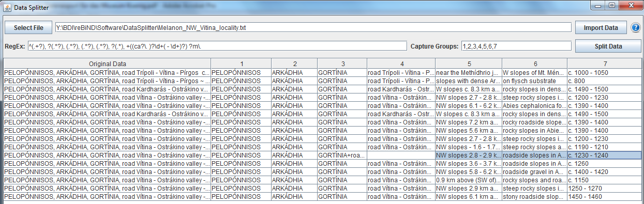Click the Select File button

coord(28,27)
